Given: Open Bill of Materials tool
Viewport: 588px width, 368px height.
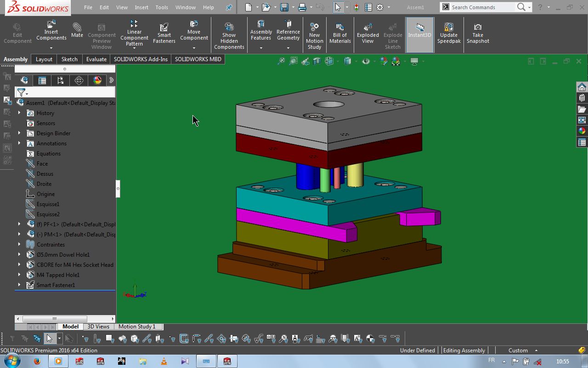Looking at the screenshot, I should 340,34.
